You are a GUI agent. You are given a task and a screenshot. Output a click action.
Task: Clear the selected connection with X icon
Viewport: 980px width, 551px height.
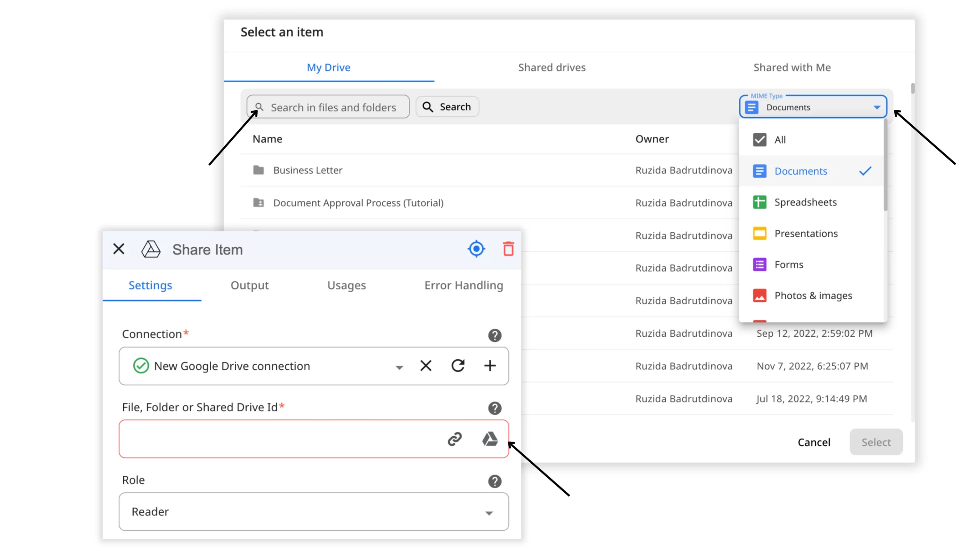pyautogui.click(x=426, y=366)
